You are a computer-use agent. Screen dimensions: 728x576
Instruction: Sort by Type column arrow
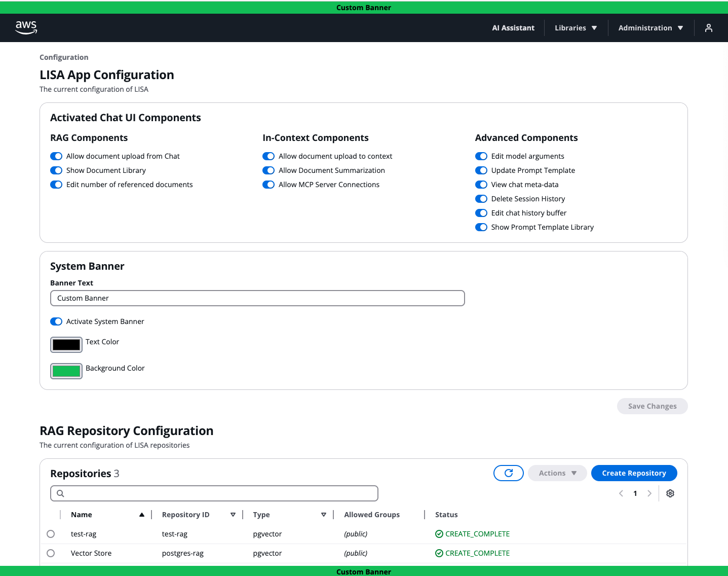324,515
